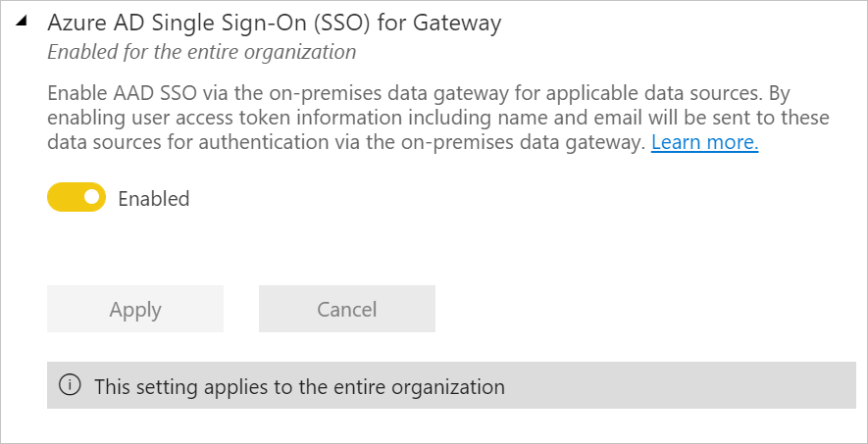Open the Learn more link

[x=704, y=142]
